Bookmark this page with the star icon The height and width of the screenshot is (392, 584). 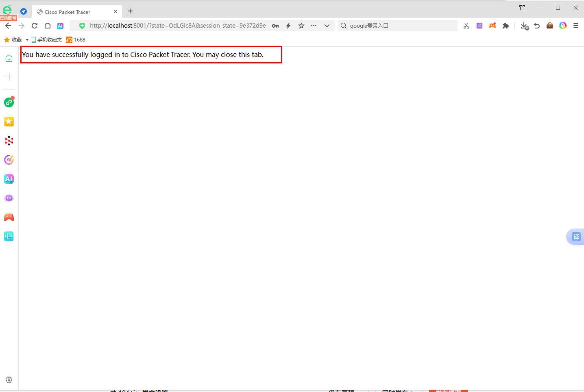coord(301,26)
